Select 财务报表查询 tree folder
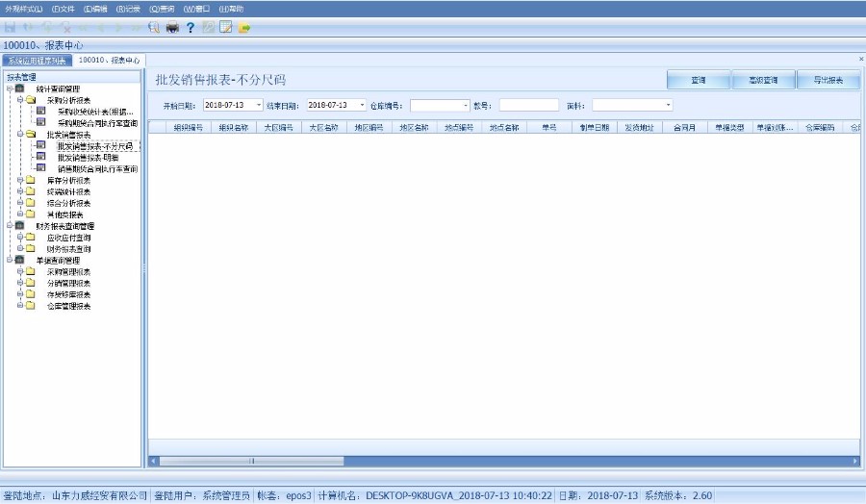 (x=68, y=249)
